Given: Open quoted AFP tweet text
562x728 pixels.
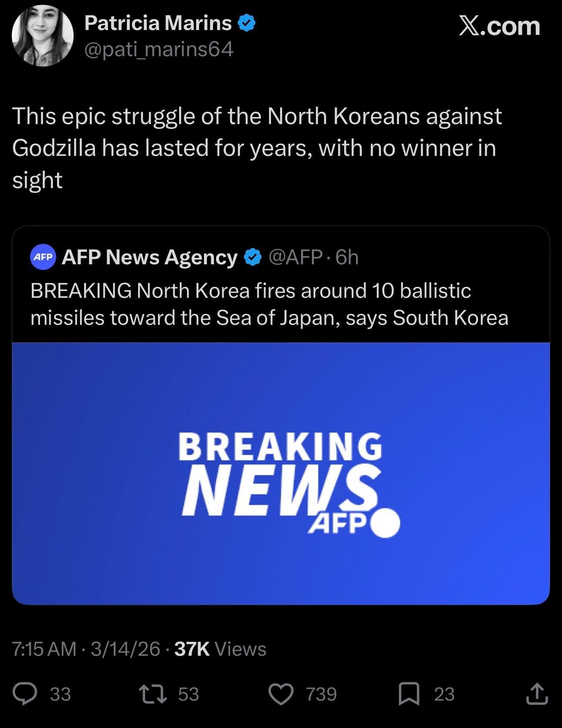Looking at the screenshot, I should (x=269, y=304).
